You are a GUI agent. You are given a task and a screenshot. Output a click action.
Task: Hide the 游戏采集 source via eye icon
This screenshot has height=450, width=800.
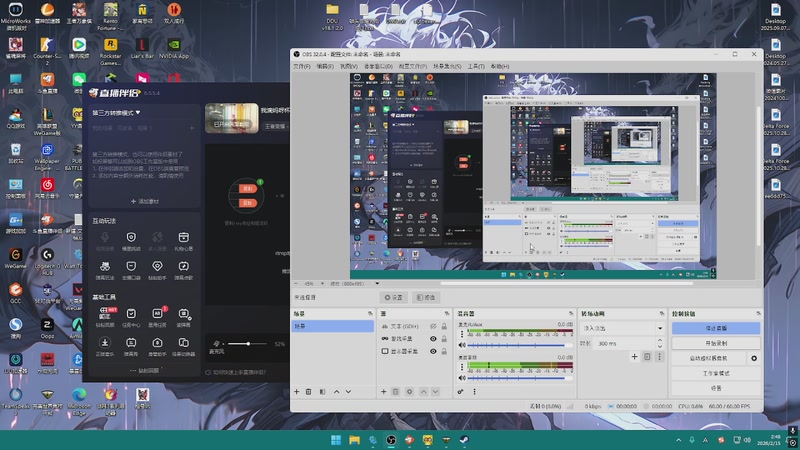433,339
